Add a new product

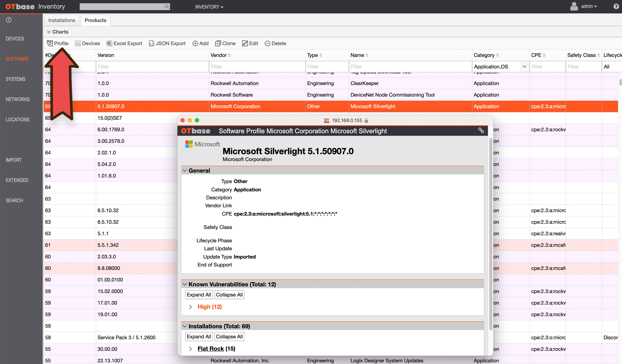coord(200,43)
